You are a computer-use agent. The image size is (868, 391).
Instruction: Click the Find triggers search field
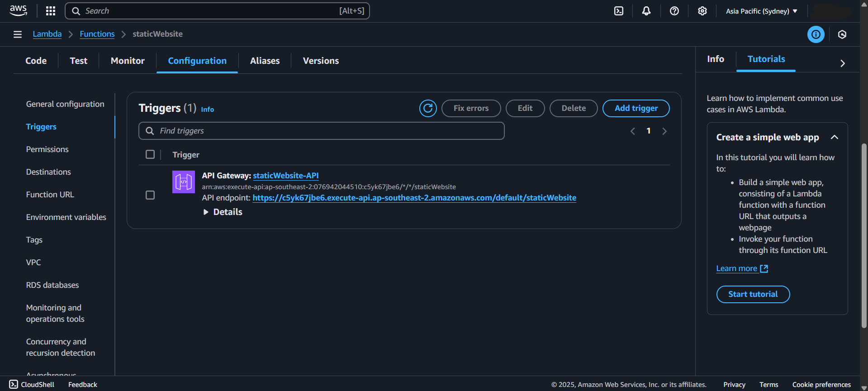321,131
